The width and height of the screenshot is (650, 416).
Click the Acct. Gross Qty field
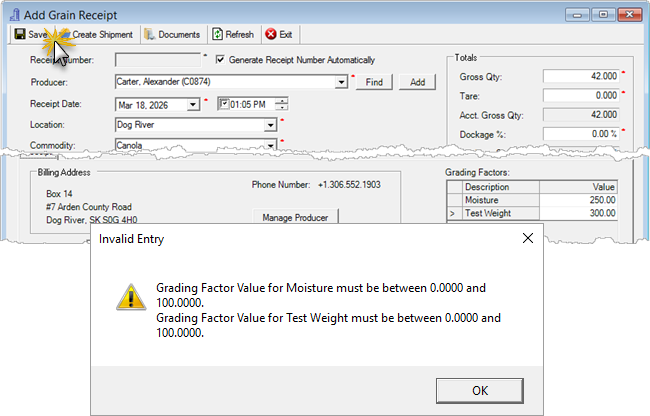coord(581,115)
